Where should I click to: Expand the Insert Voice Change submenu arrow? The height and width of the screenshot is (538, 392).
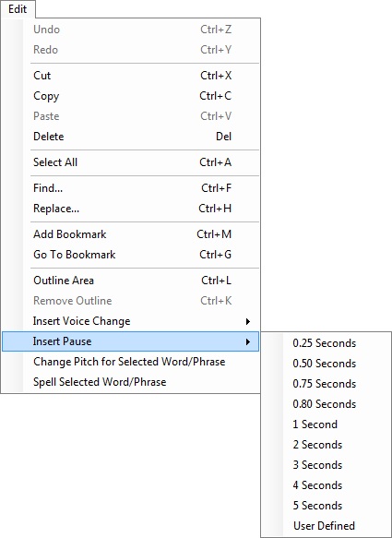[x=248, y=321]
